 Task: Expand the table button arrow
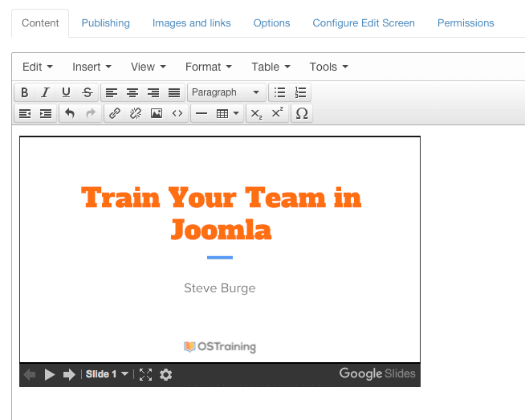point(236,113)
